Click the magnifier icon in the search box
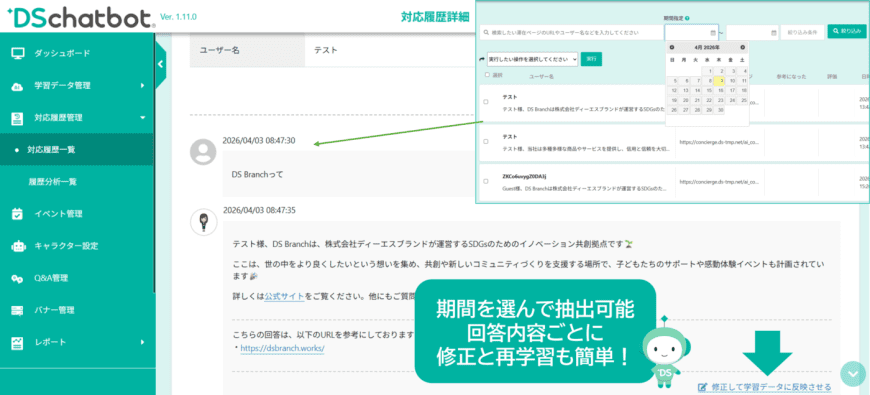Viewport: 870px width, 395px height. tap(485, 33)
